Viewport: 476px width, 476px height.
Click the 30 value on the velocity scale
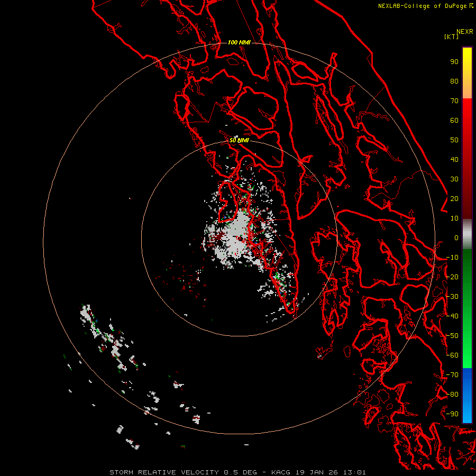(x=454, y=179)
